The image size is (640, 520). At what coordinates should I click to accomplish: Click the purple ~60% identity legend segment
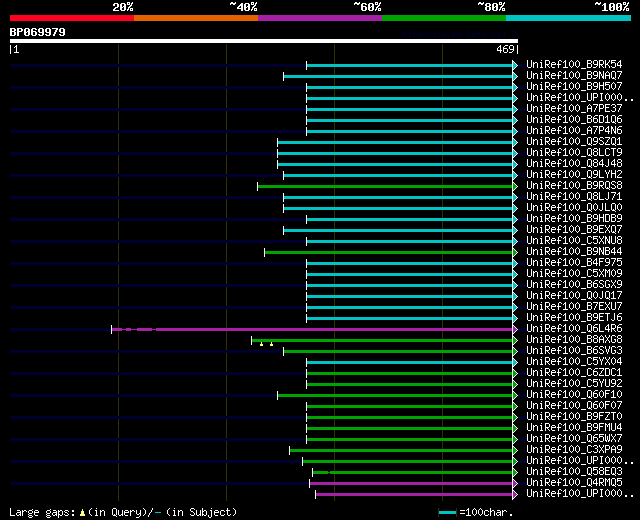coord(320,18)
